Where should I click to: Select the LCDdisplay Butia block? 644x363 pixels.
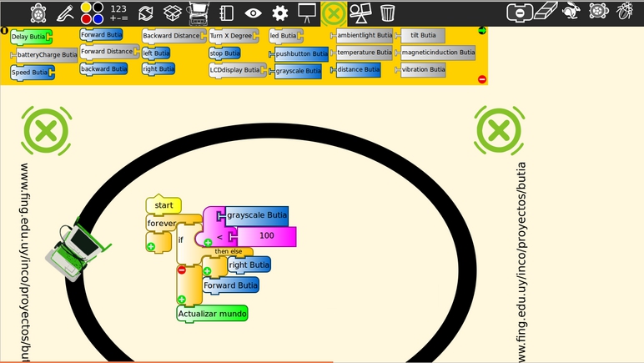(x=238, y=71)
